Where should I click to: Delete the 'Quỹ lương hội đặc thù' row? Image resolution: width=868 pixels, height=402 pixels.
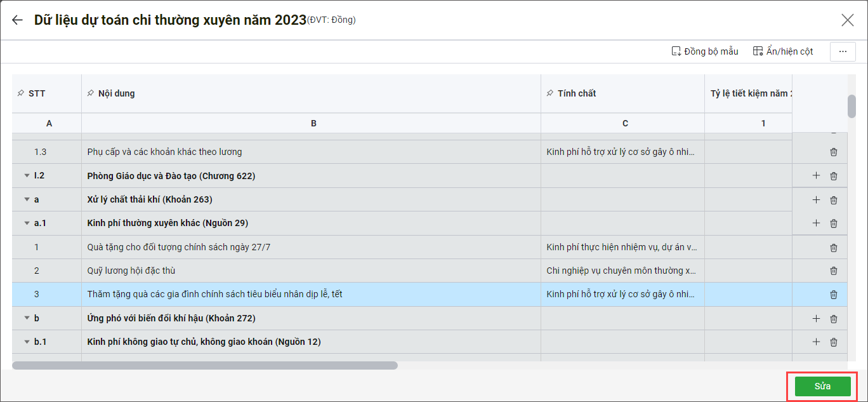point(834,271)
